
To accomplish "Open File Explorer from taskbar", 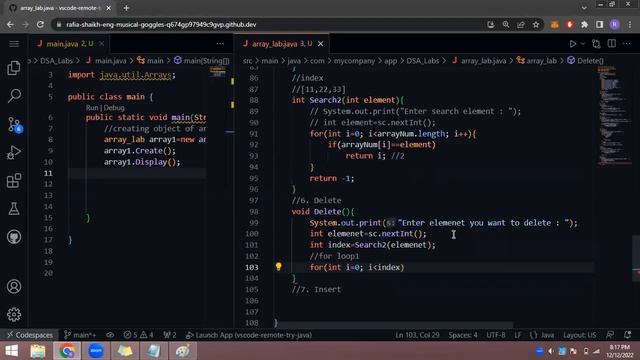I will coord(38,351).
